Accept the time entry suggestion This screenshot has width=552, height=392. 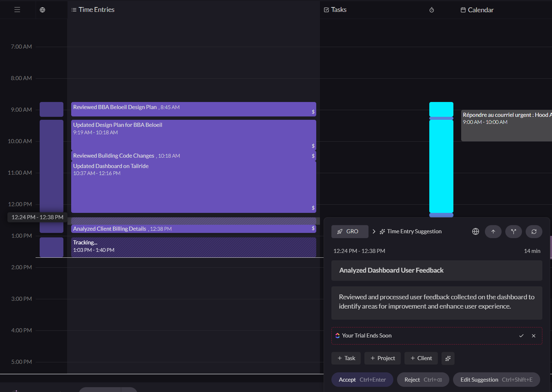point(362,380)
